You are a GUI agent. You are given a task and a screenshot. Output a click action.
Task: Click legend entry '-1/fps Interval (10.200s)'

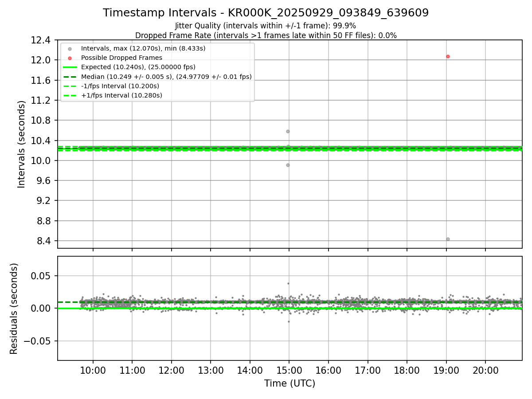120,86
